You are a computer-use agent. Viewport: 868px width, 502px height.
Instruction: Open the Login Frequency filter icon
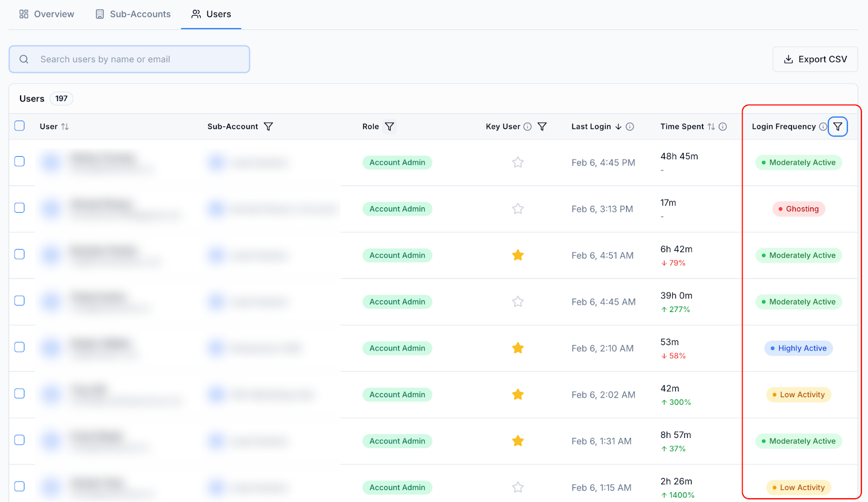pos(838,126)
